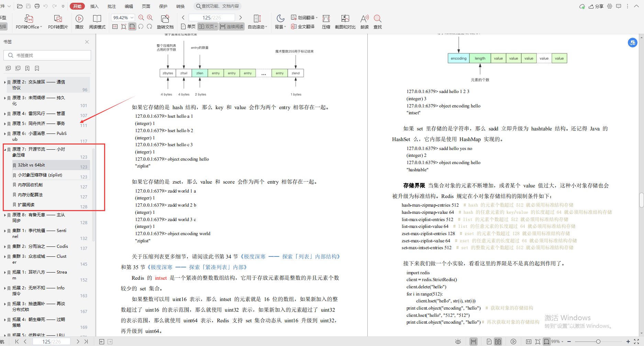Toggle single page layout in status bar

489,342
